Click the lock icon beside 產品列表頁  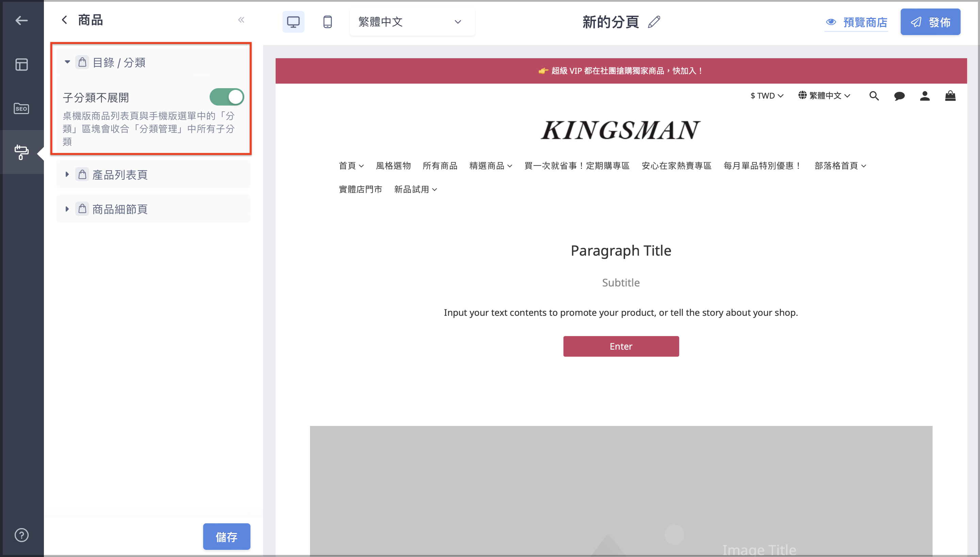coord(82,174)
